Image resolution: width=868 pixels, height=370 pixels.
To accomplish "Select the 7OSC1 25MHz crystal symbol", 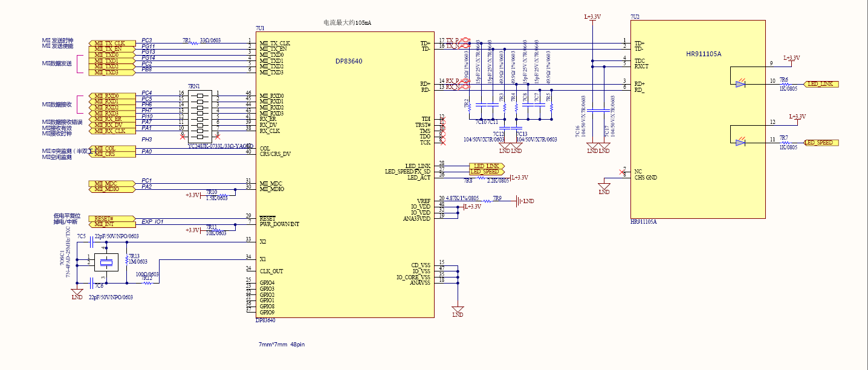I will pyautogui.click(x=106, y=262).
